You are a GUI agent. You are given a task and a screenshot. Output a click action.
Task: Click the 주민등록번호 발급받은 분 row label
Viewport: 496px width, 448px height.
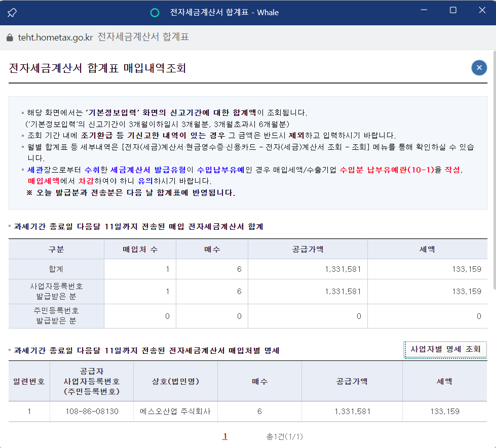pos(56,315)
